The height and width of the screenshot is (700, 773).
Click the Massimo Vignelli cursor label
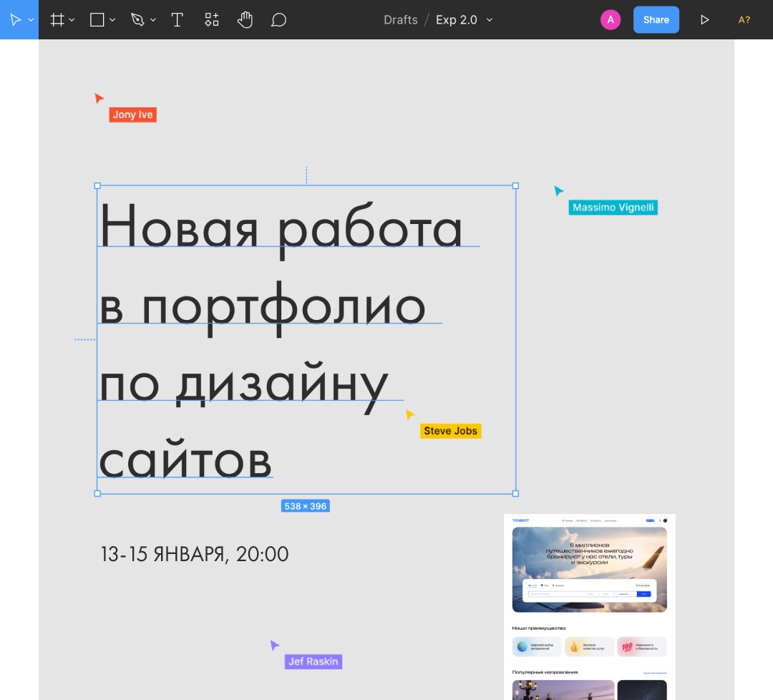click(x=613, y=208)
